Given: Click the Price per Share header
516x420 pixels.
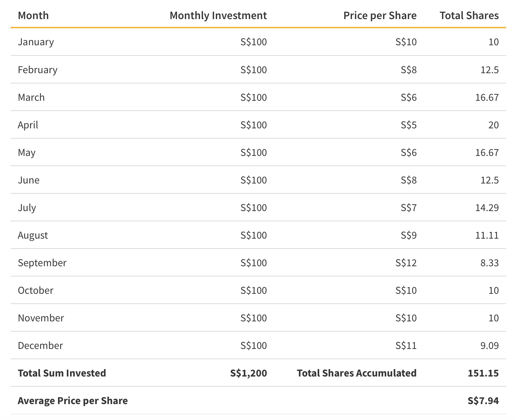Looking at the screenshot, I should (x=380, y=16).
